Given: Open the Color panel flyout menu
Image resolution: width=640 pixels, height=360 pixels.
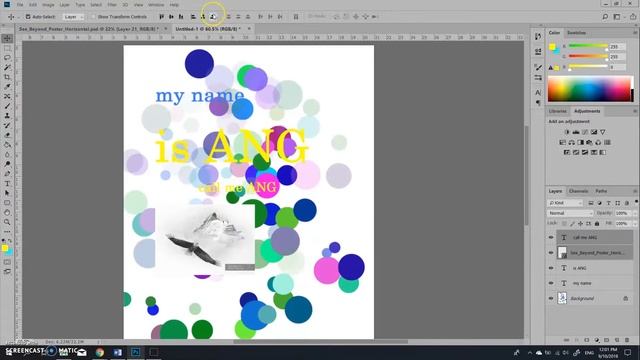Looking at the screenshot, I should tap(635, 33).
